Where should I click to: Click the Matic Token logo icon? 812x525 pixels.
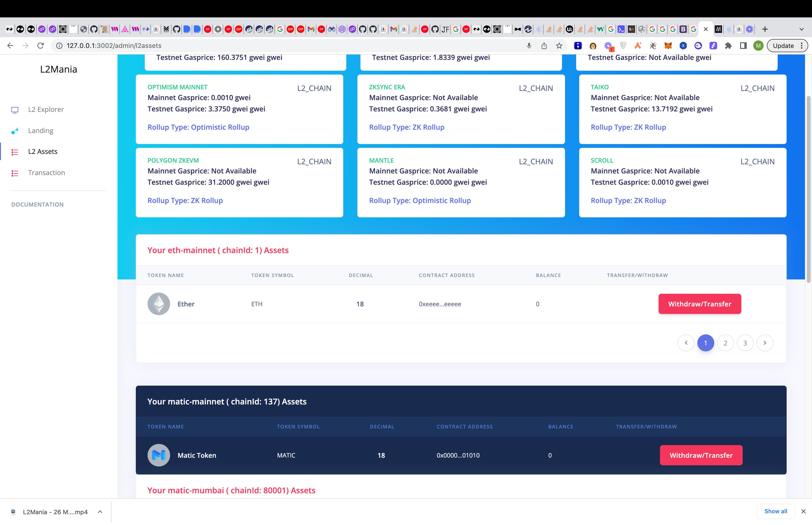[159, 455]
